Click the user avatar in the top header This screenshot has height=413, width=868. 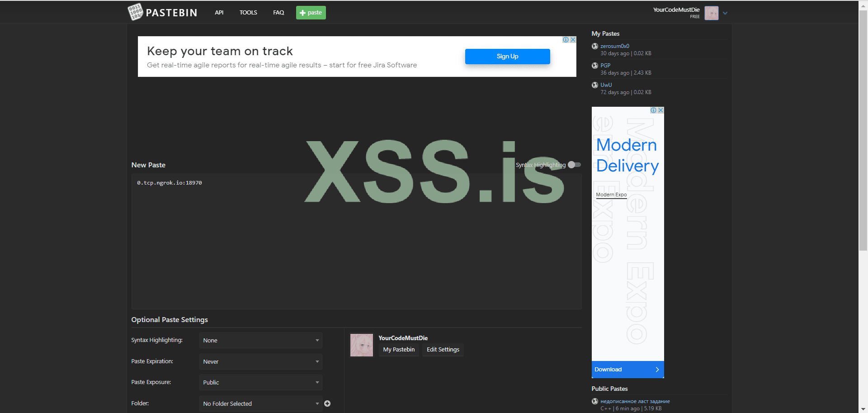pos(711,13)
